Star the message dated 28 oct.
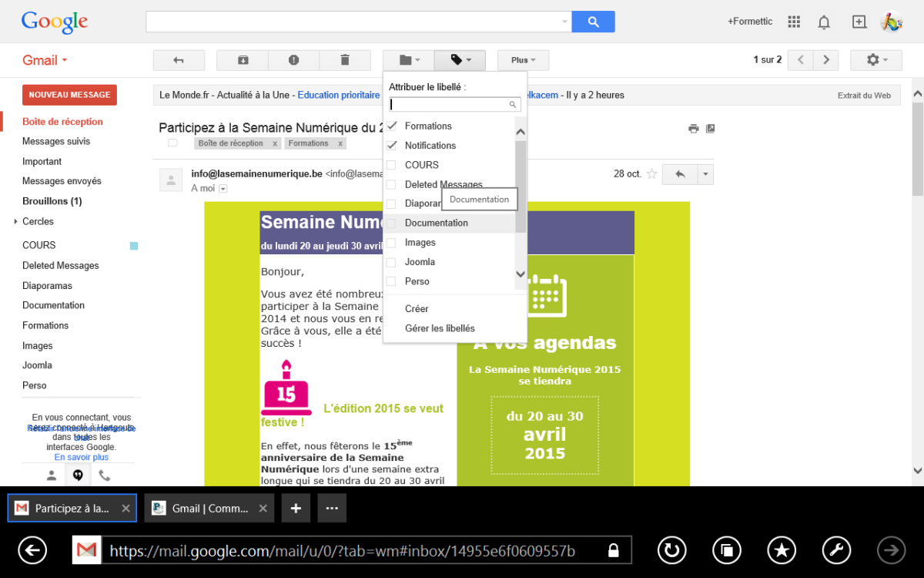Screen dimensions: 924x578 coord(651,174)
